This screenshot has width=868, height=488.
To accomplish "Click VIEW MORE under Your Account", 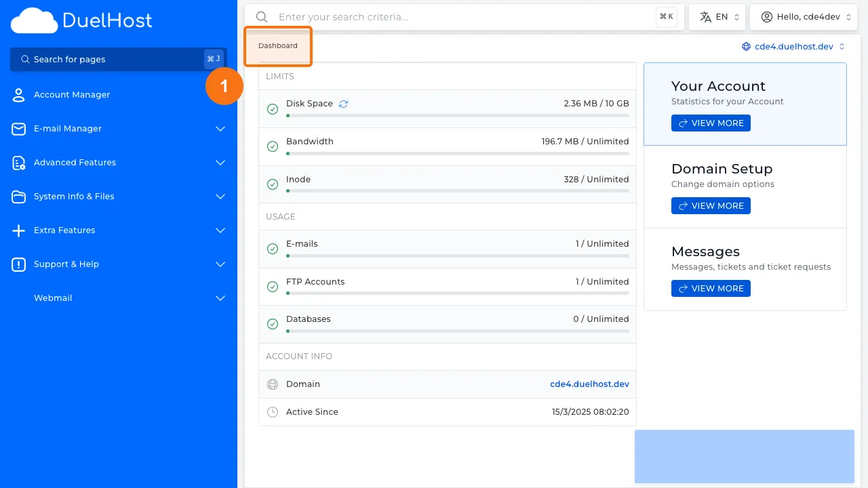I will 711,123.
